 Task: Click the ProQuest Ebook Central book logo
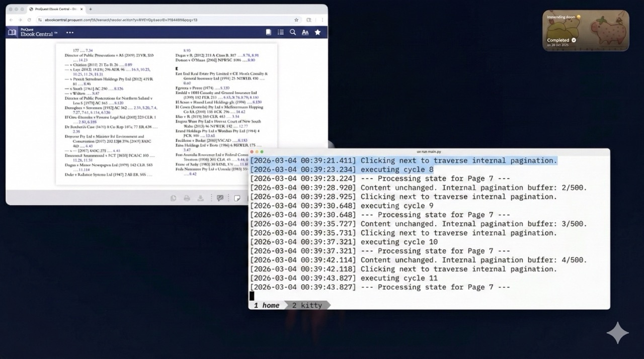coord(12,33)
